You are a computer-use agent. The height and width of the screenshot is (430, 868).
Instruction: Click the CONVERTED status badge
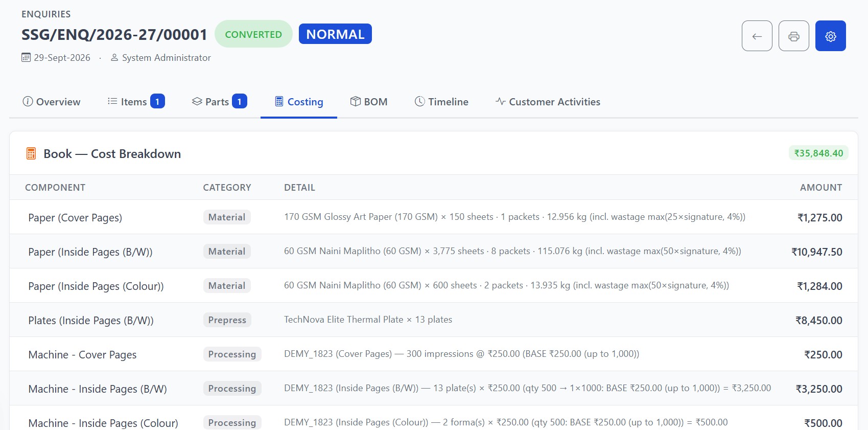point(253,34)
